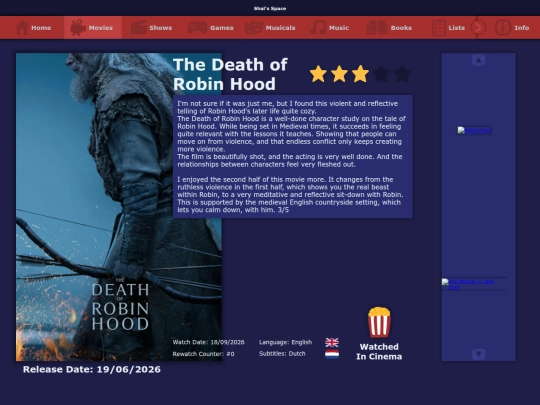This screenshot has height=405, width=540.
Task: Click the sidebar bottom down arrow button
Action: (x=478, y=354)
